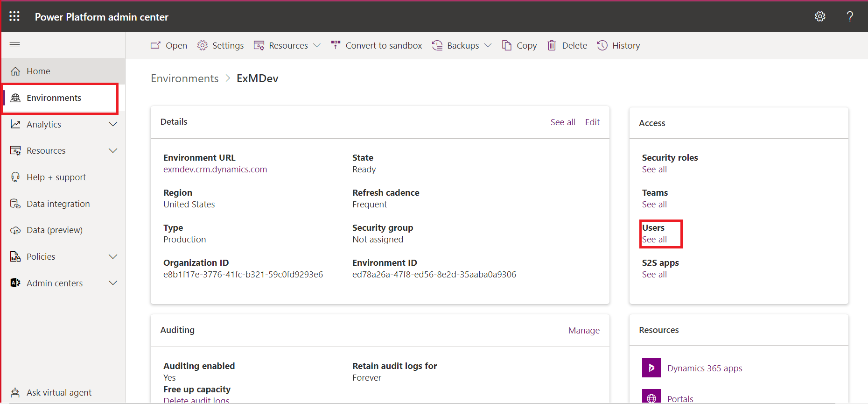Open the Dynamics 365 apps purple icon
Screen dimensions: 868x404
(651, 368)
